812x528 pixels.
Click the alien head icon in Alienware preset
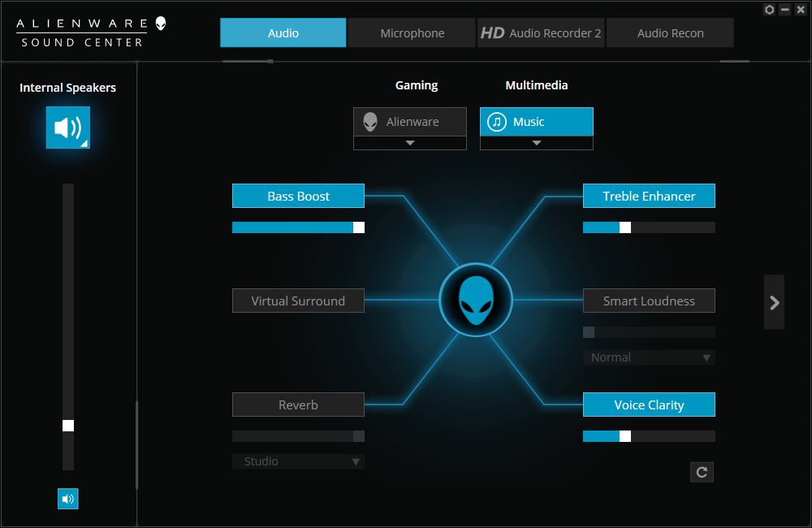point(370,122)
